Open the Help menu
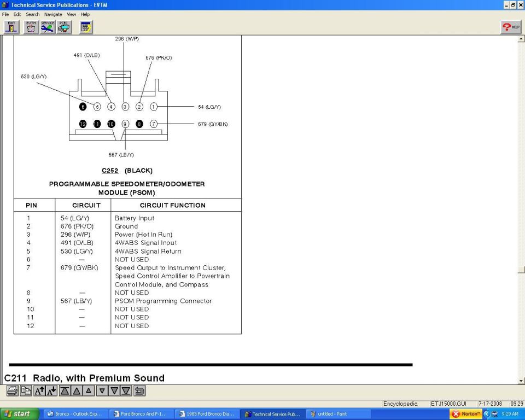Image resolution: width=525 pixels, height=420 pixels. 85,14
